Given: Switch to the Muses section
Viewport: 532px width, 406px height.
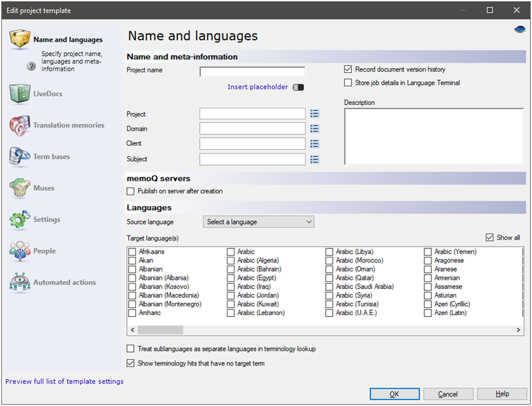Looking at the screenshot, I should tap(44, 188).
